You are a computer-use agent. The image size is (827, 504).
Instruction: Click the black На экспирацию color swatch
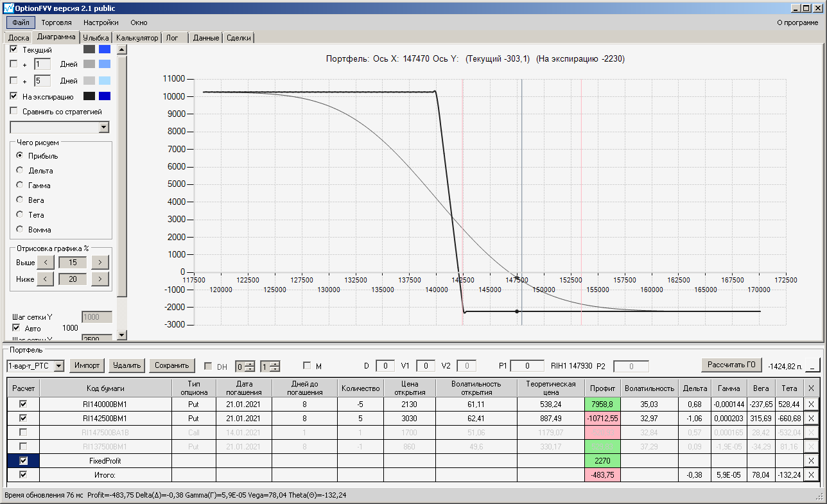pyautogui.click(x=89, y=96)
